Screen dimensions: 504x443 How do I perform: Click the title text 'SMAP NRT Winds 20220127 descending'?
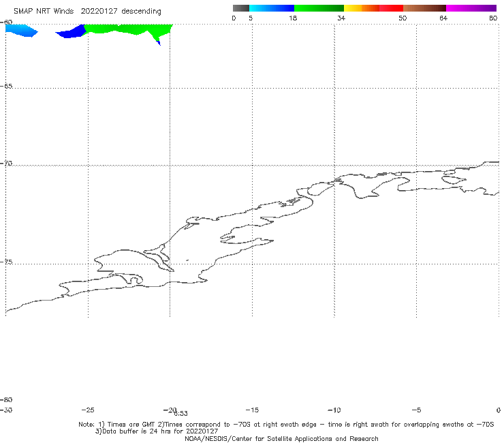tap(87, 12)
